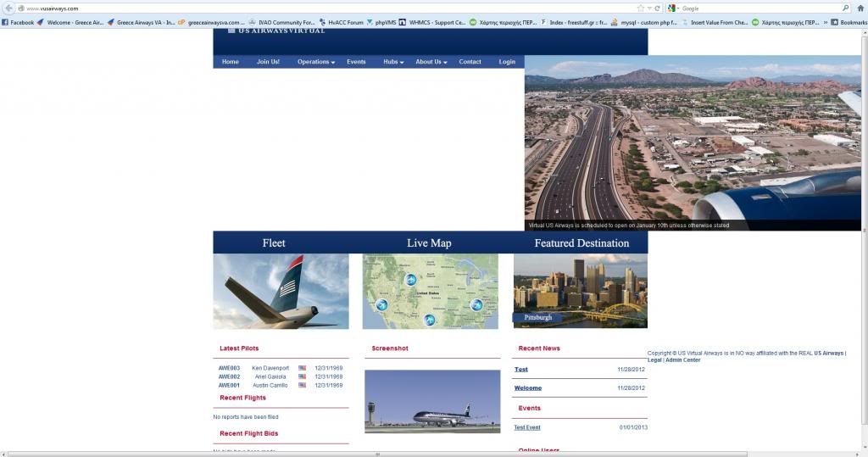Screen dimensions: 868x457
Task: Follow the Legal link in the footer
Action: [654, 360]
